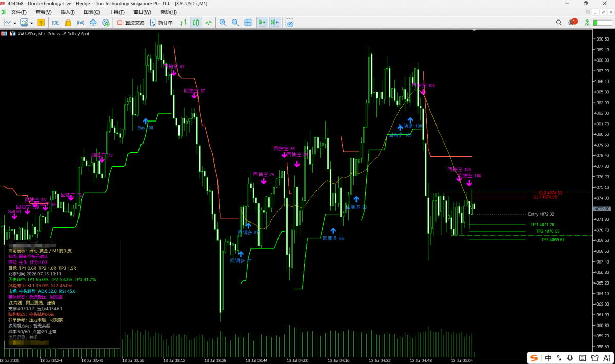Viewport: 615px width, 364px height.
Task: Click the Buy 100 signal arrow
Action: [146, 122]
